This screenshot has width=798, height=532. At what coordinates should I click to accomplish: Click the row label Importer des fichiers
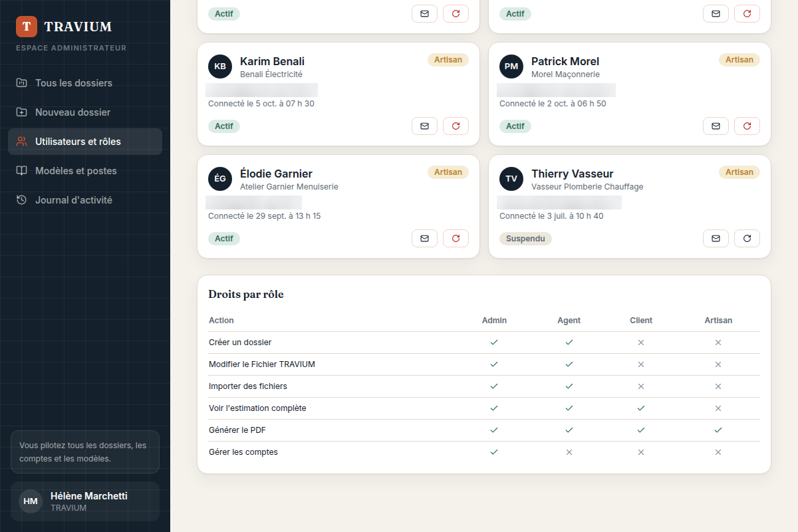point(248,386)
